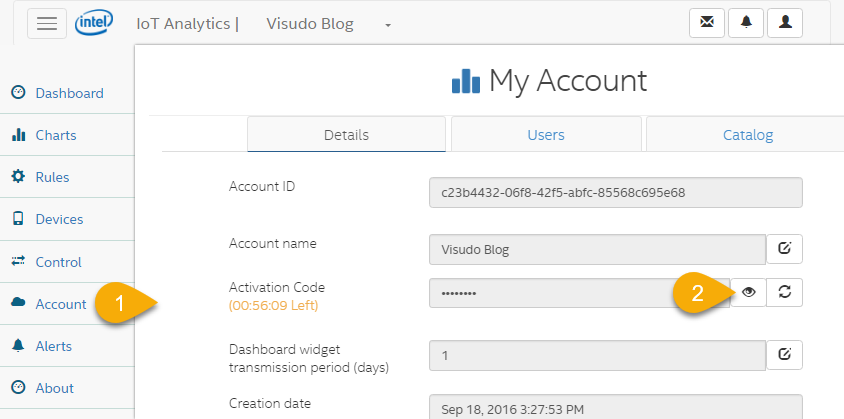Switch to the Catalog tab

(x=748, y=135)
